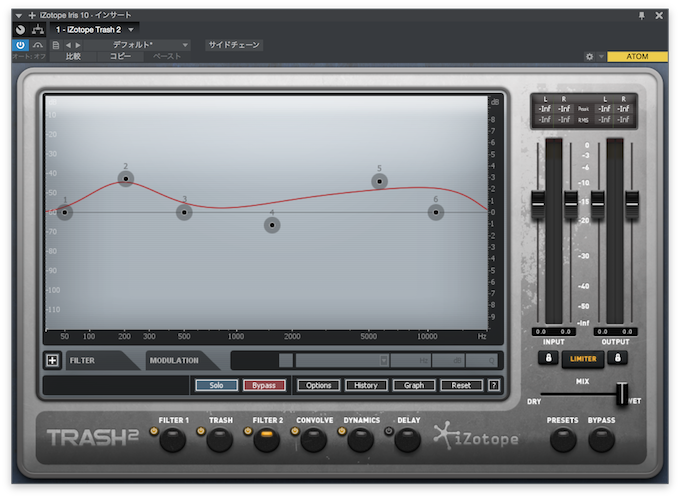Open the デフォルト preset dropdown
Image resolution: width=680 pixels, height=498 pixels.
[x=137, y=45]
